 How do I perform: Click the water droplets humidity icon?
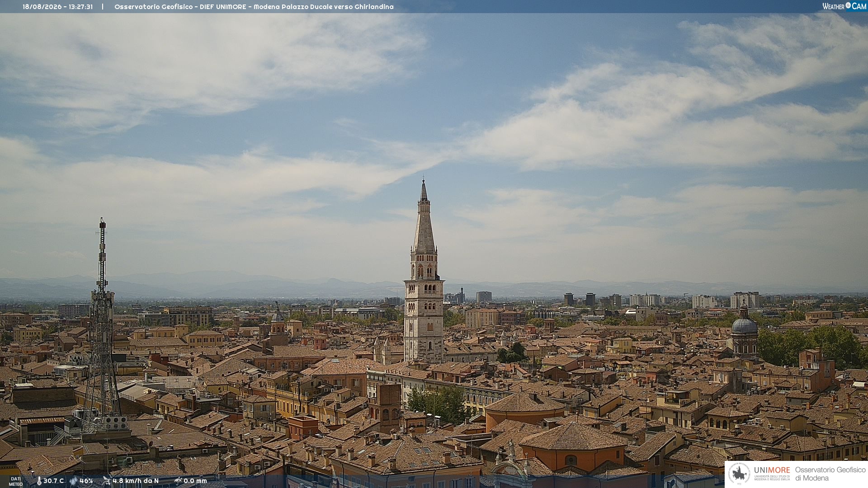coord(73,481)
